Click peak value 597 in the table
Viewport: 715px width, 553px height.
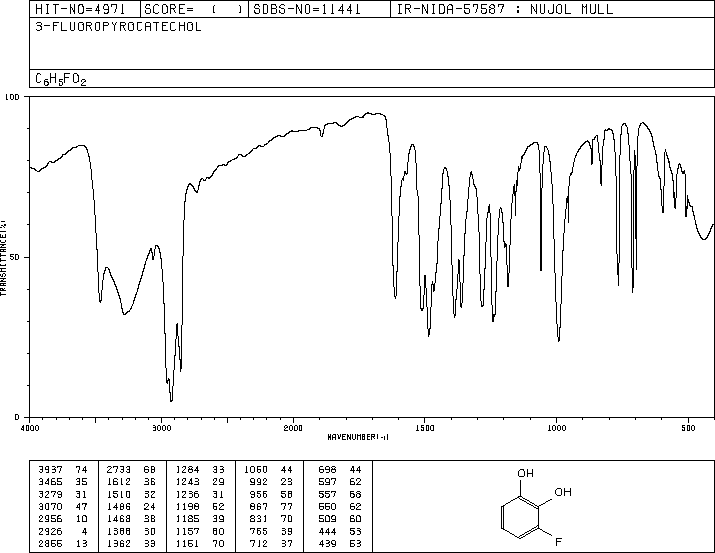[327, 482]
